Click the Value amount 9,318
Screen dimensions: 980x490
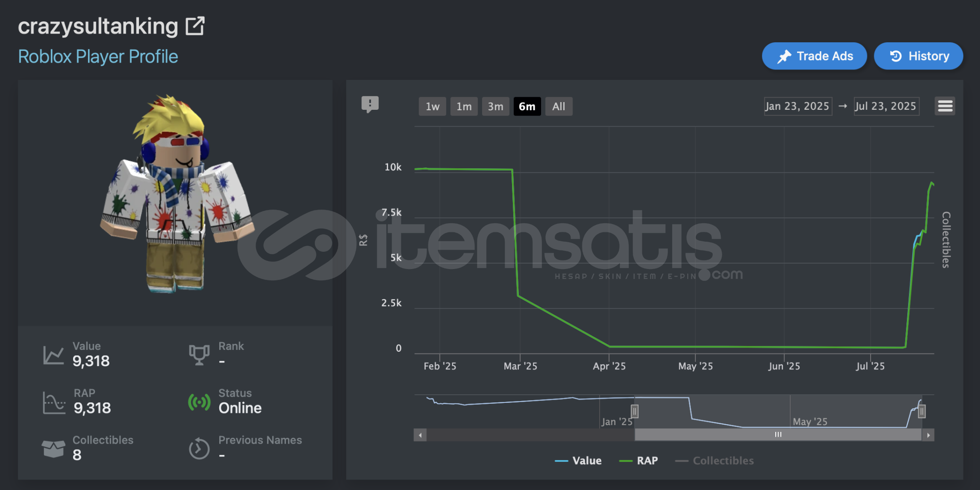(91, 361)
